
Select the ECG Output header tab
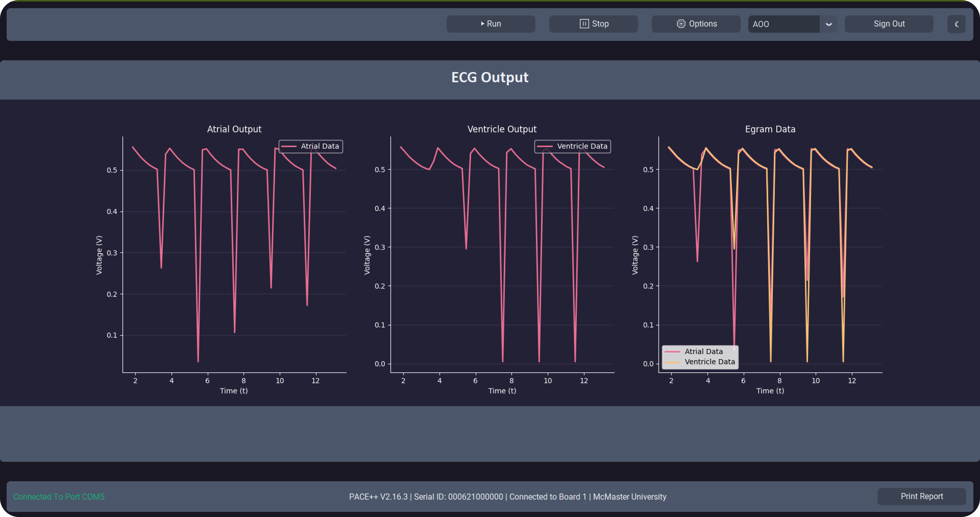(490, 78)
